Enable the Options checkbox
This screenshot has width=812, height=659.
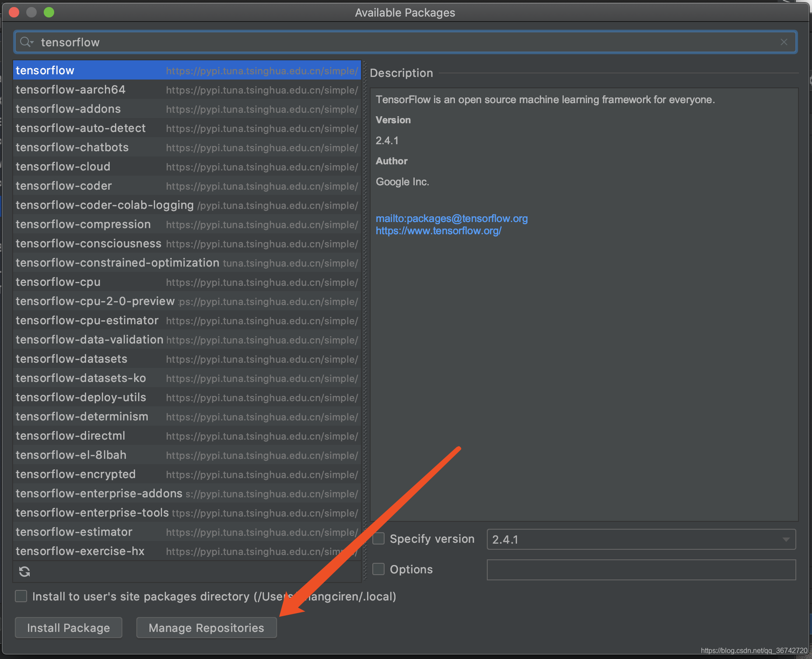pos(378,569)
